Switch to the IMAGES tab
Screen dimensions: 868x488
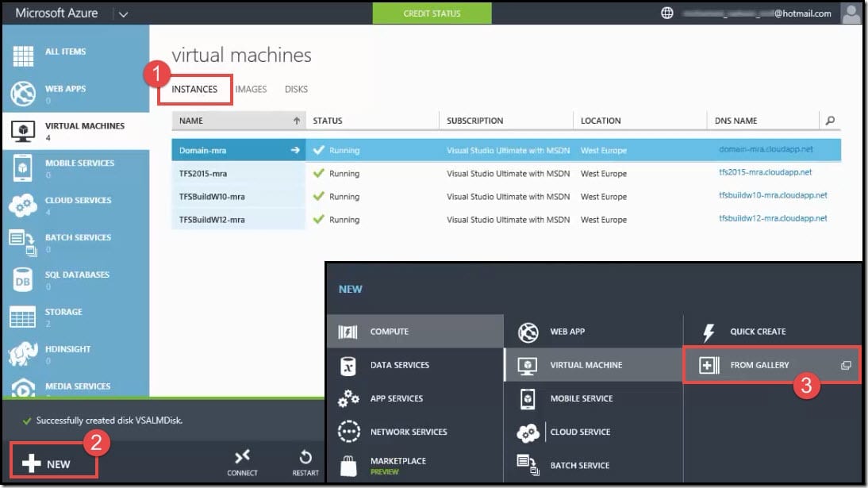(251, 89)
